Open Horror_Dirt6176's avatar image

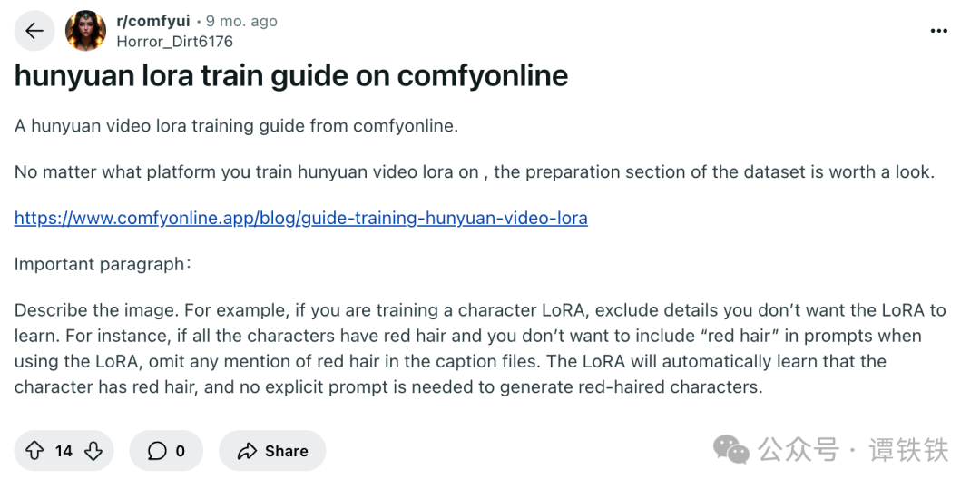pos(85,31)
